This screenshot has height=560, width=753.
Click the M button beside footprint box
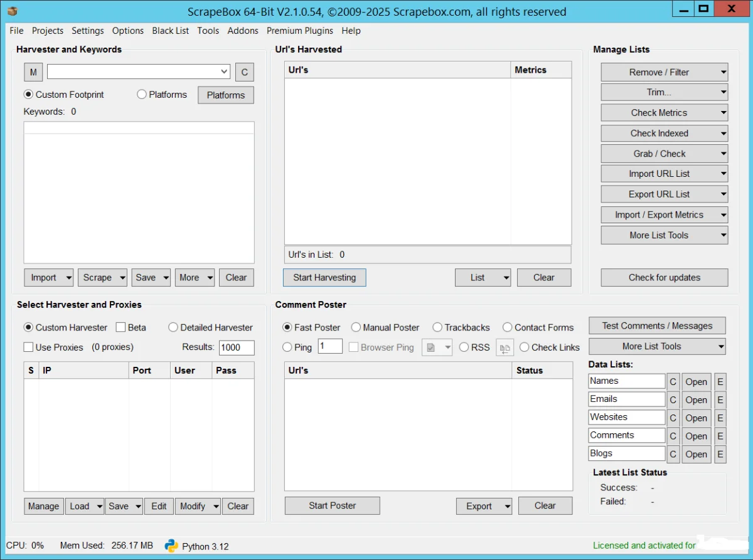33,72
